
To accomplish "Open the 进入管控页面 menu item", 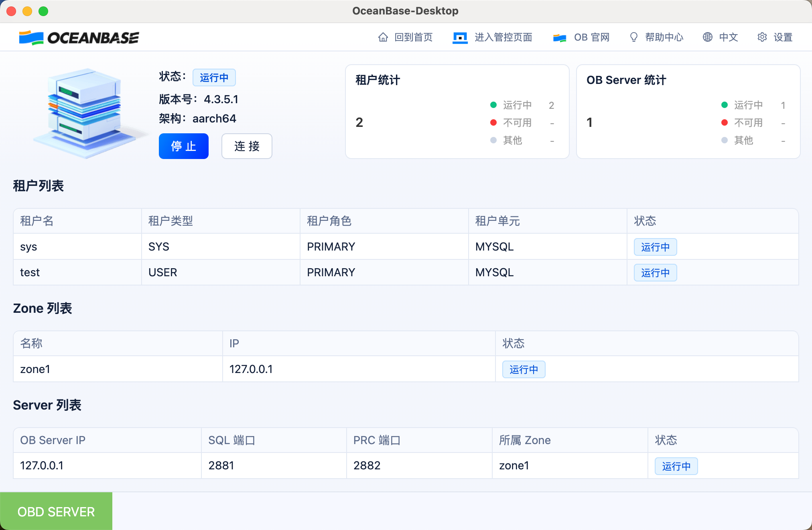I will pos(503,37).
